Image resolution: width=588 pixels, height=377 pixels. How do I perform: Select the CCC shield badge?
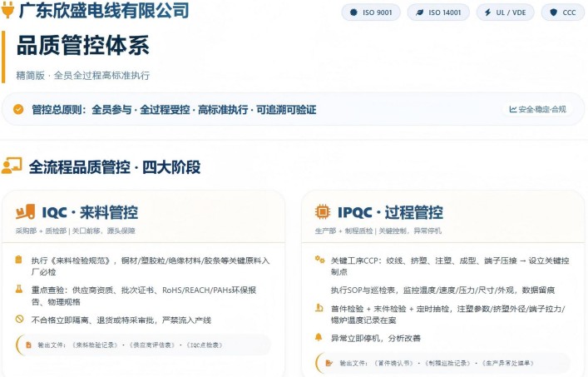(x=563, y=12)
